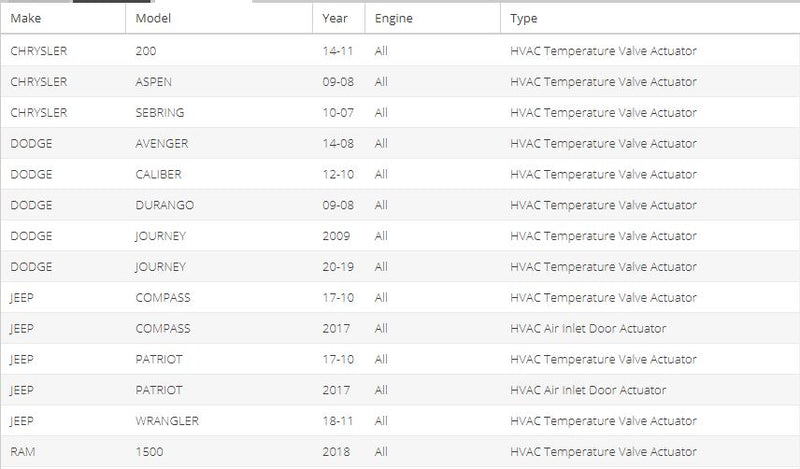The height and width of the screenshot is (469, 800).
Task: Select the Dodge Journey 20-19 row
Action: click(x=400, y=266)
